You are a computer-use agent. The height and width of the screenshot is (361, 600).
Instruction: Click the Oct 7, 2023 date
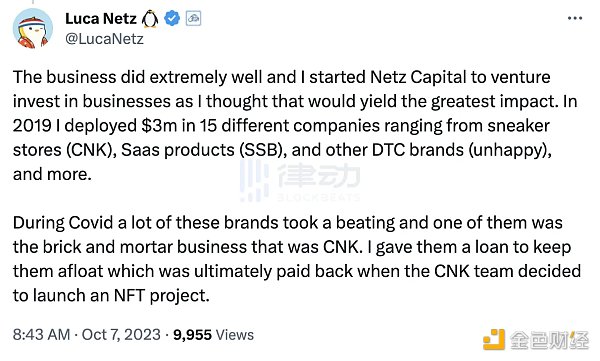(x=121, y=335)
